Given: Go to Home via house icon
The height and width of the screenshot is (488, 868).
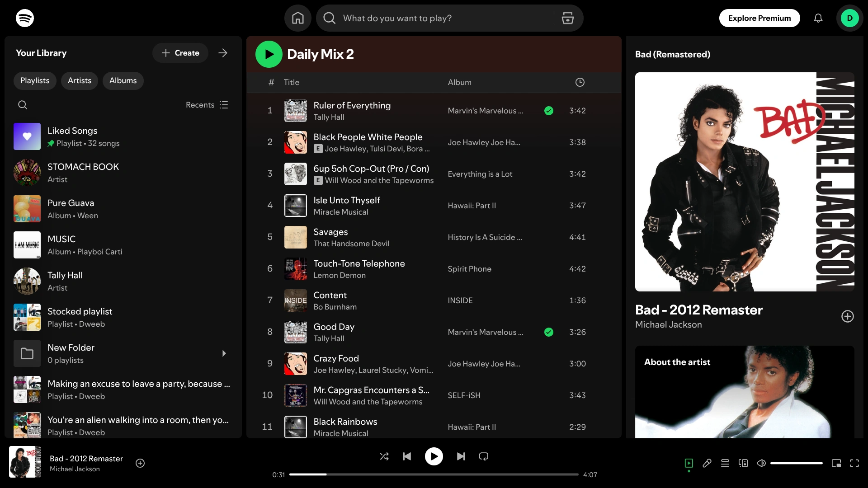Looking at the screenshot, I should tap(297, 18).
